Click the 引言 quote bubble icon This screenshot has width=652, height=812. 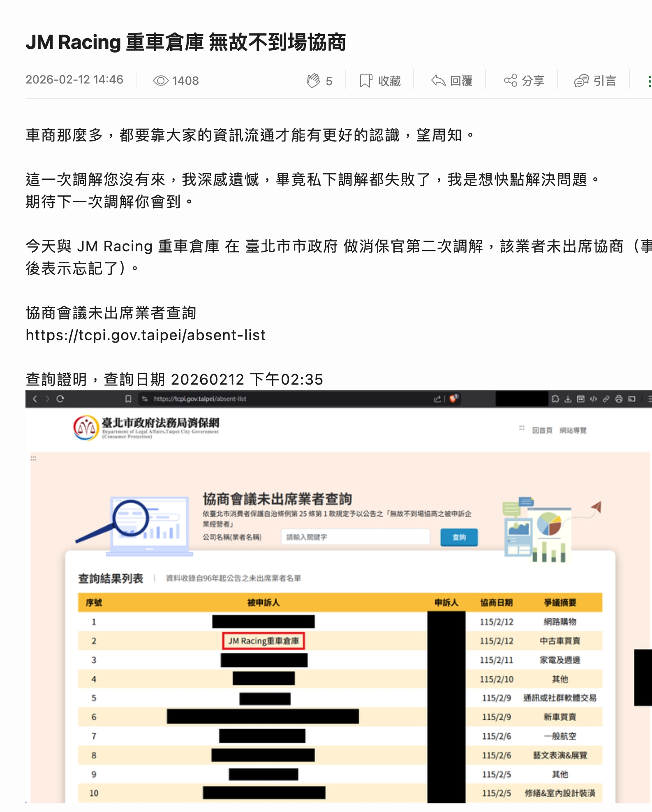(581, 81)
